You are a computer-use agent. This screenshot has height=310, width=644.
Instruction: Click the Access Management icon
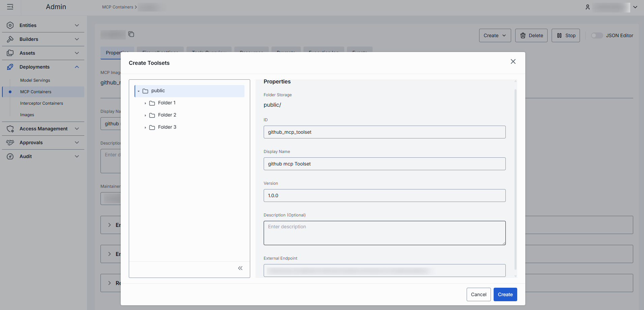[10, 129]
